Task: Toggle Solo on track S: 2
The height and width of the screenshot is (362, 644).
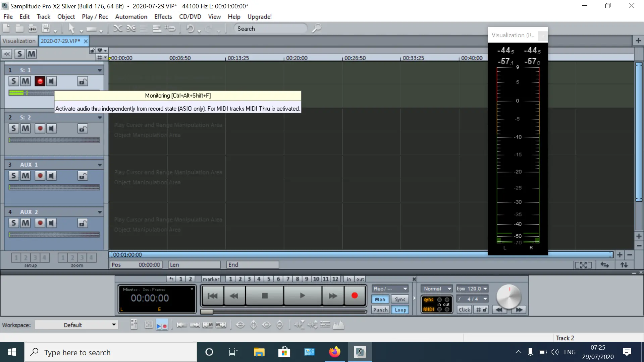Action: coord(13,129)
